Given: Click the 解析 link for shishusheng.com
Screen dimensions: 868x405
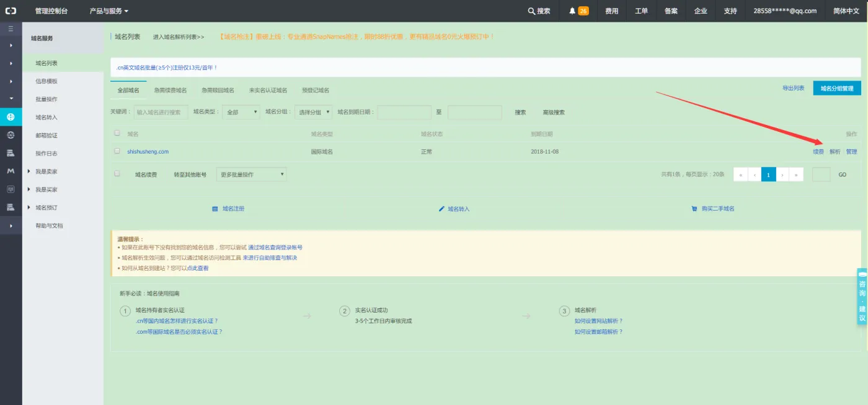Looking at the screenshot, I should point(835,152).
